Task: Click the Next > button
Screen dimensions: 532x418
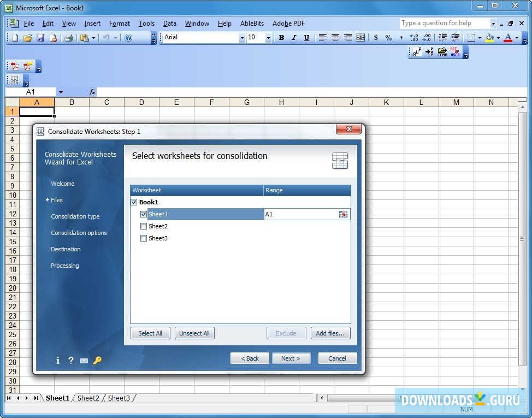Action: (x=291, y=358)
